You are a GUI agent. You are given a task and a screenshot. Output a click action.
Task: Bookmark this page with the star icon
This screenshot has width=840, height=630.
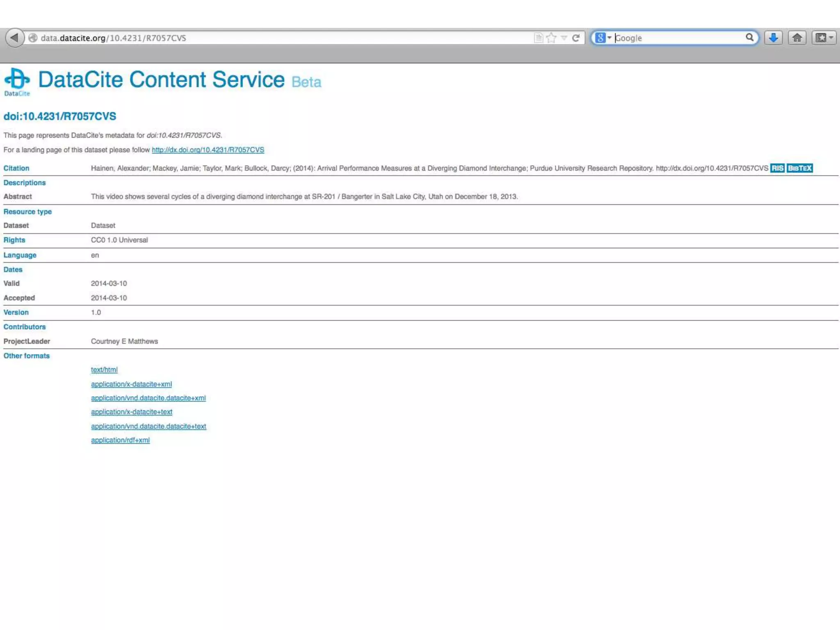pyautogui.click(x=551, y=38)
